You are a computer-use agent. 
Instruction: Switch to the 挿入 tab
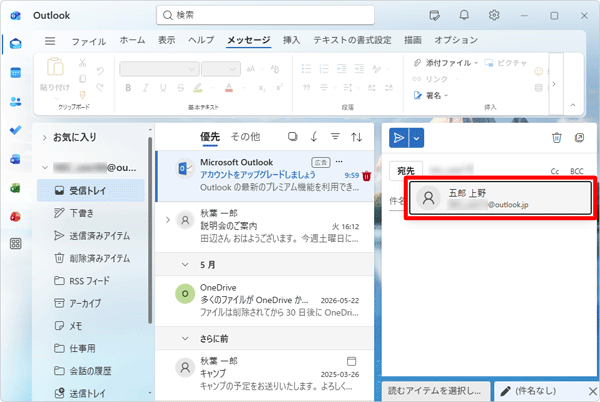292,40
